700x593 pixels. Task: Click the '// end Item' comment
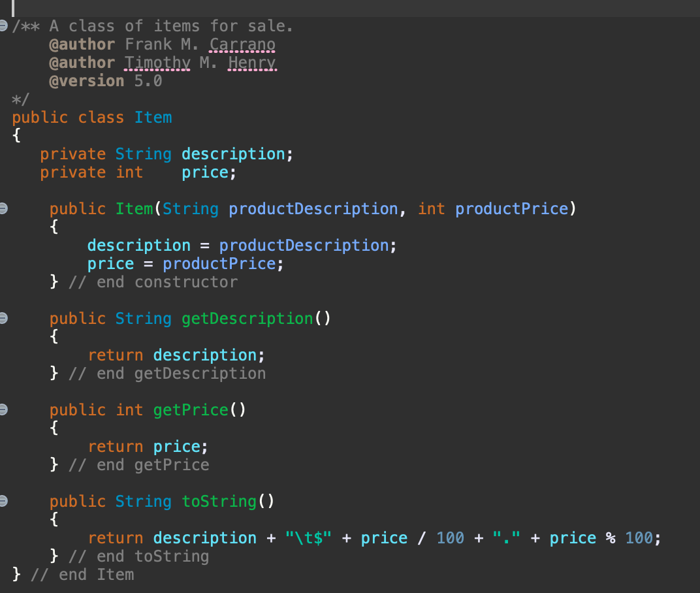(82, 575)
